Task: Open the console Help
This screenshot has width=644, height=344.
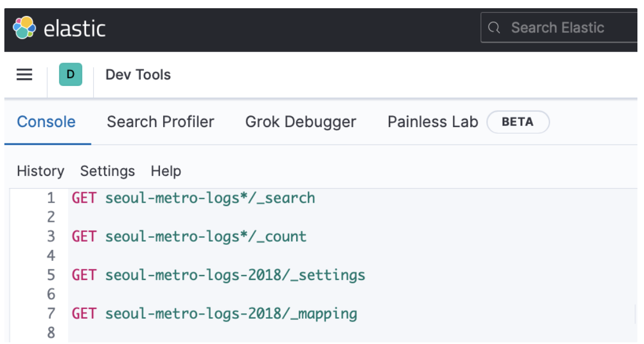Action: coord(166,171)
